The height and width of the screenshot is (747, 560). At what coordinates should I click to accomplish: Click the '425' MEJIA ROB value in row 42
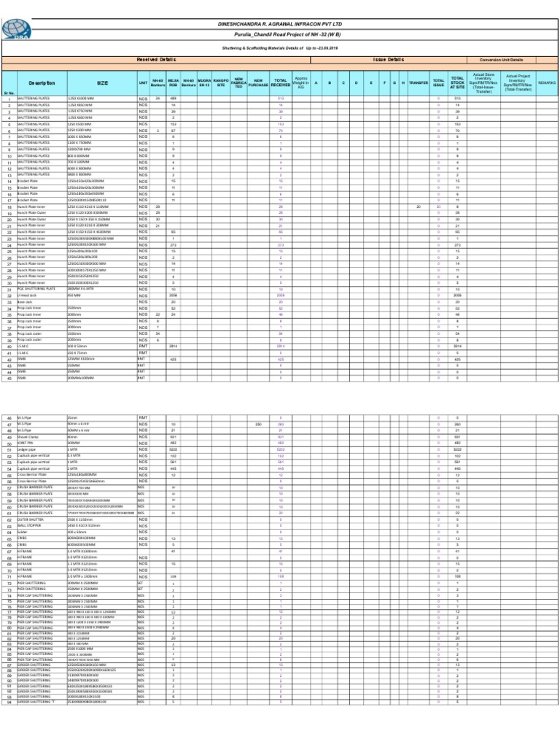(174, 359)
